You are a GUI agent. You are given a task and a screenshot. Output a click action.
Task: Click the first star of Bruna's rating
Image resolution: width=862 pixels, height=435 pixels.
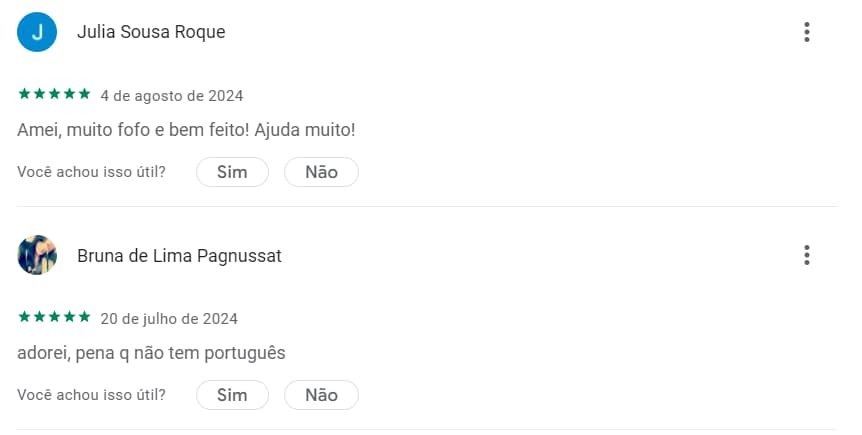pyautogui.click(x=24, y=318)
